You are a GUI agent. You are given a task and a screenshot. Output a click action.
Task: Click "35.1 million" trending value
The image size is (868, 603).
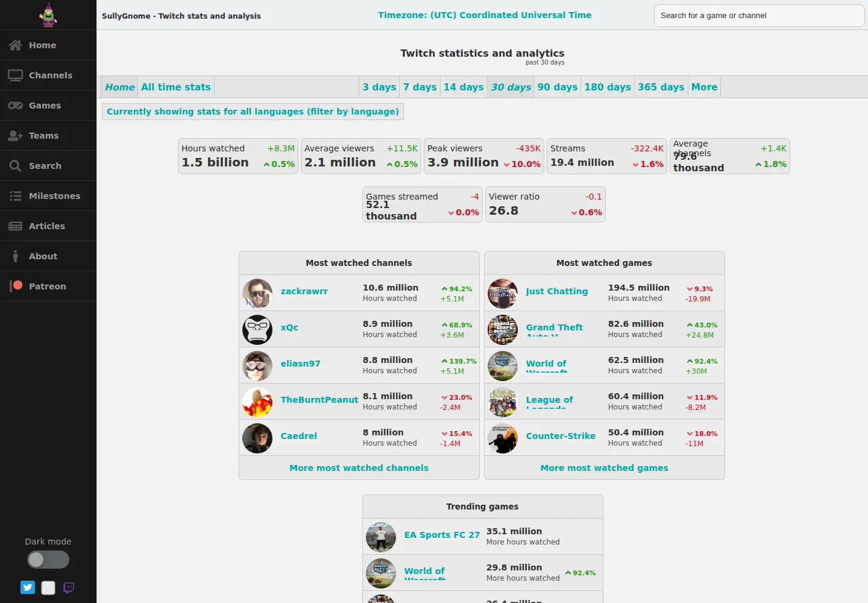[514, 531]
